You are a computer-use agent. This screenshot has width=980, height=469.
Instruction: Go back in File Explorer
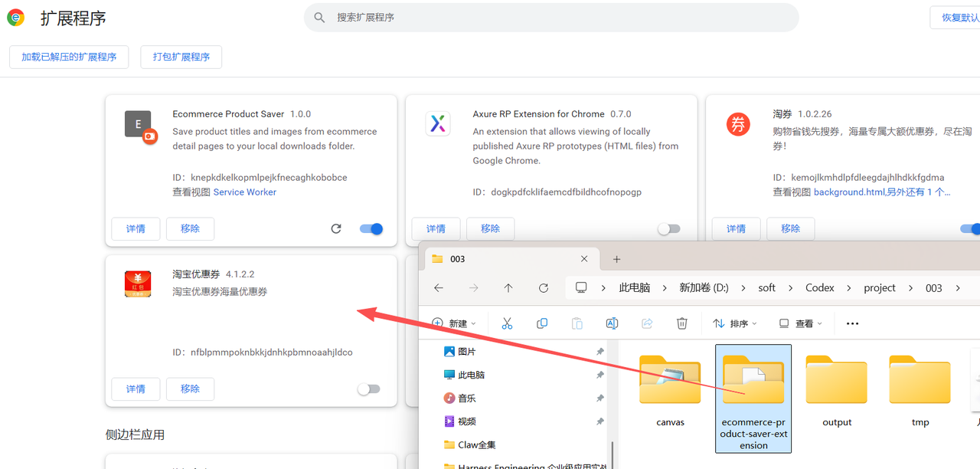[x=439, y=287]
